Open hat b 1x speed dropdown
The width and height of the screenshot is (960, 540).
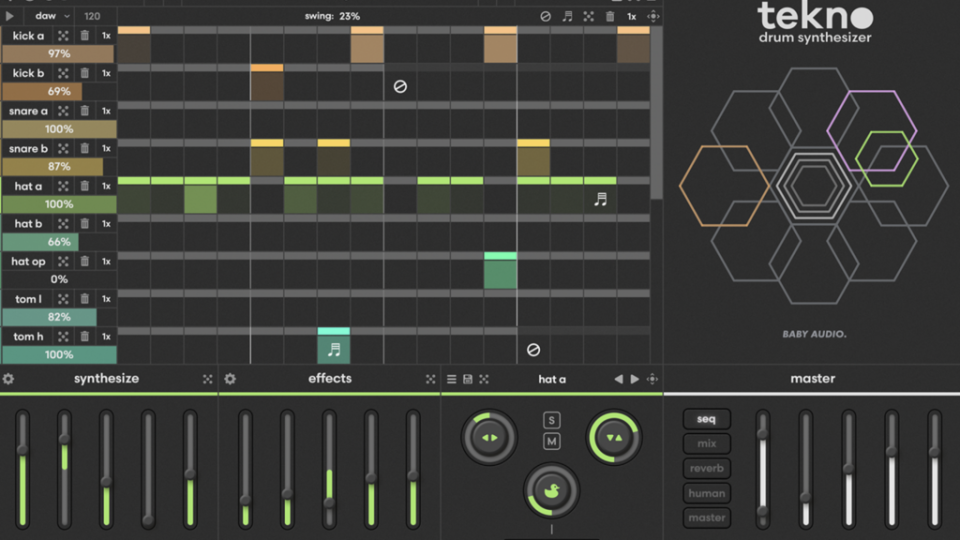tap(107, 223)
